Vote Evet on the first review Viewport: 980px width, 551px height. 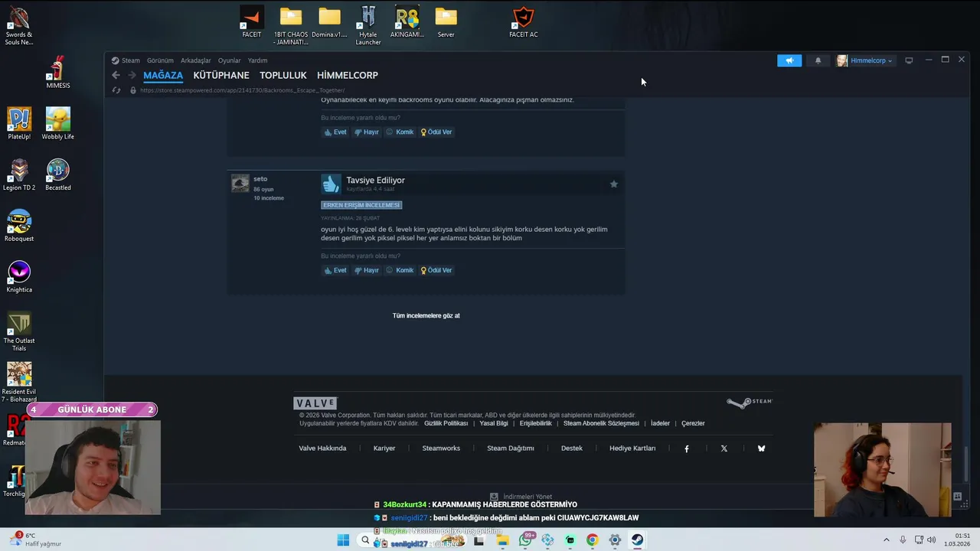coord(335,132)
